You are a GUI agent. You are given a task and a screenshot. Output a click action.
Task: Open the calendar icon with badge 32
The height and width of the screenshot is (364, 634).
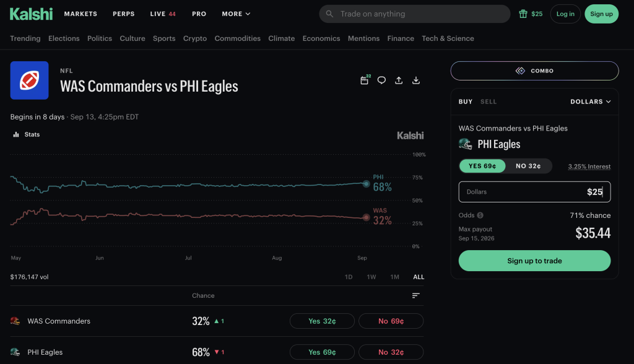point(365,80)
